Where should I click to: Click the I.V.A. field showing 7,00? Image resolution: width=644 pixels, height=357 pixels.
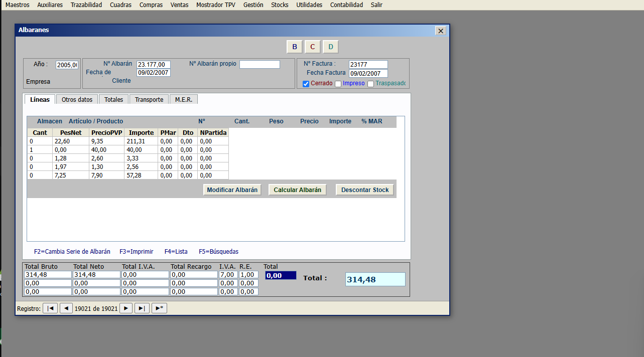click(228, 275)
